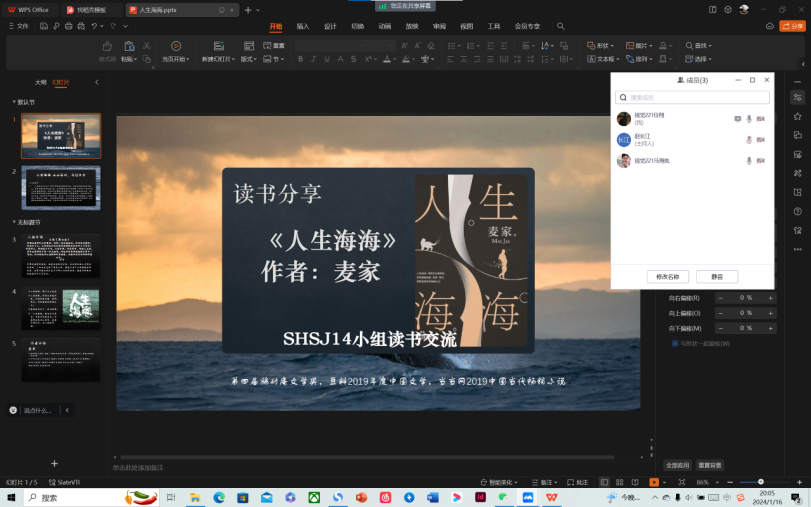Click the 静音 mute button

[717, 276]
